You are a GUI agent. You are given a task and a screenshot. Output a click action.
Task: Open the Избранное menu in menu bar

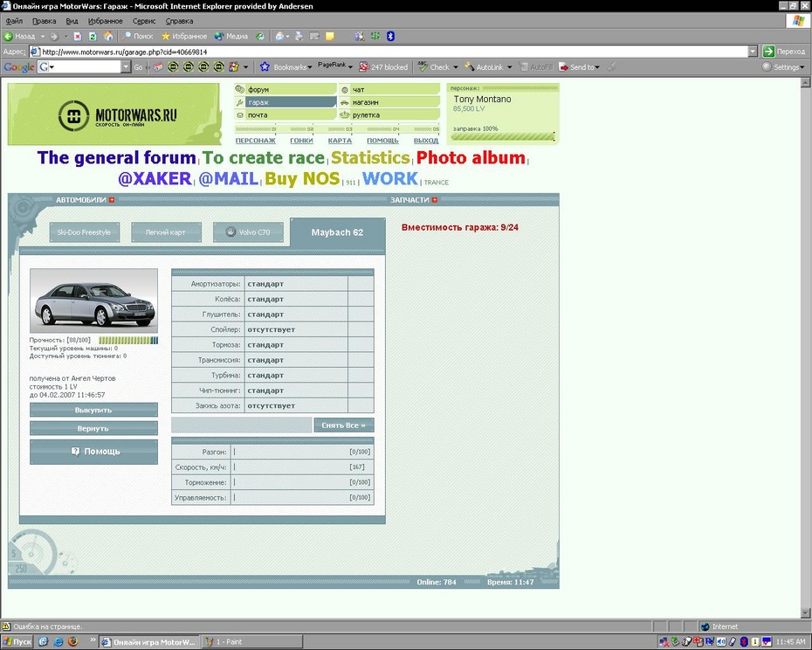[105, 21]
